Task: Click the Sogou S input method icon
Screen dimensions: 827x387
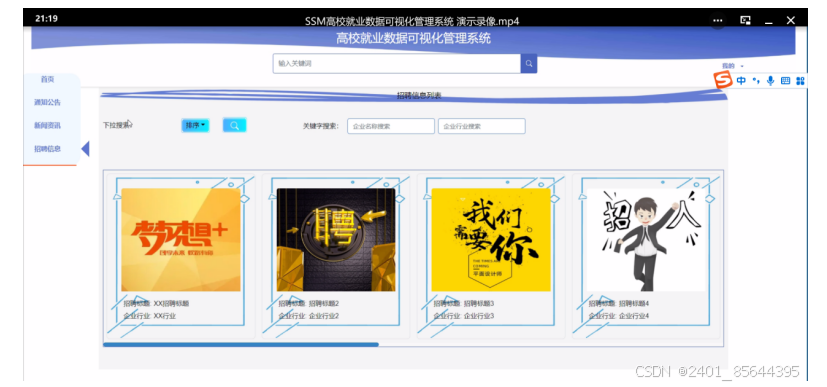Action: point(723,81)
